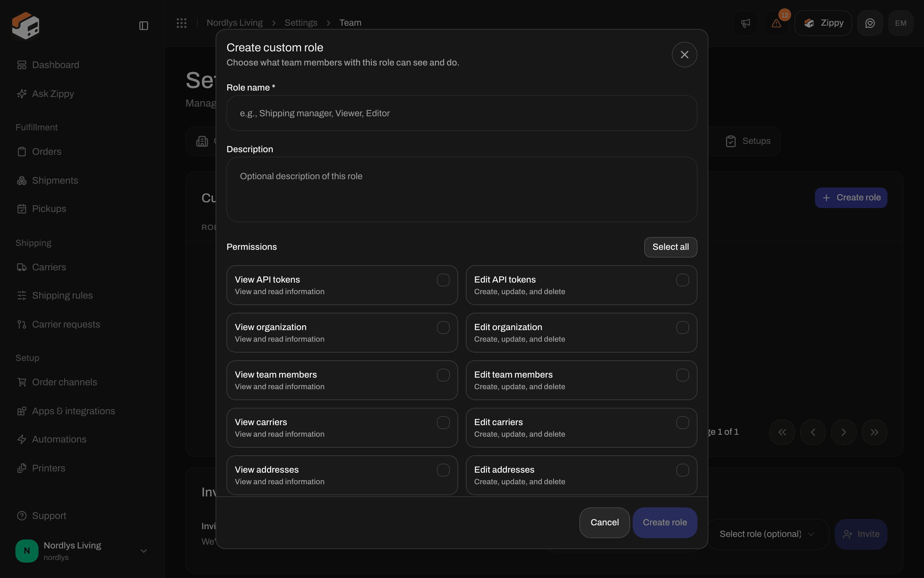Open the announcements megaphone icon

[745, 23]
